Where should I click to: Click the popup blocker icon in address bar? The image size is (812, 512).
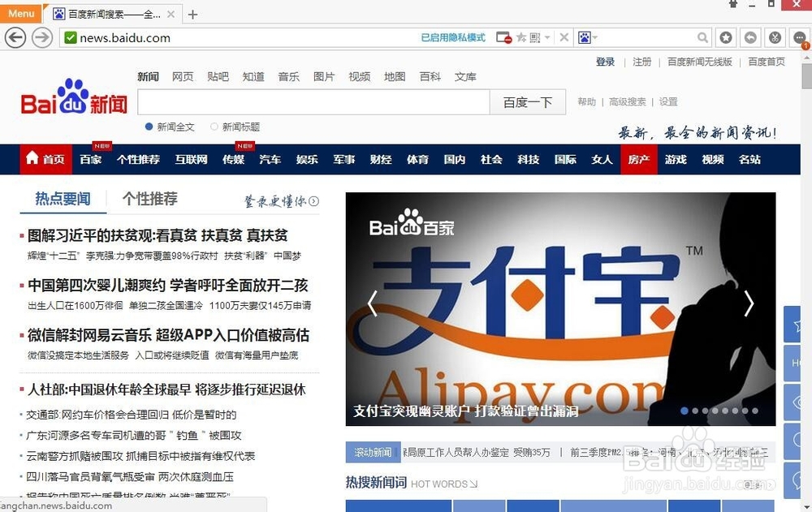click(503, 37)
